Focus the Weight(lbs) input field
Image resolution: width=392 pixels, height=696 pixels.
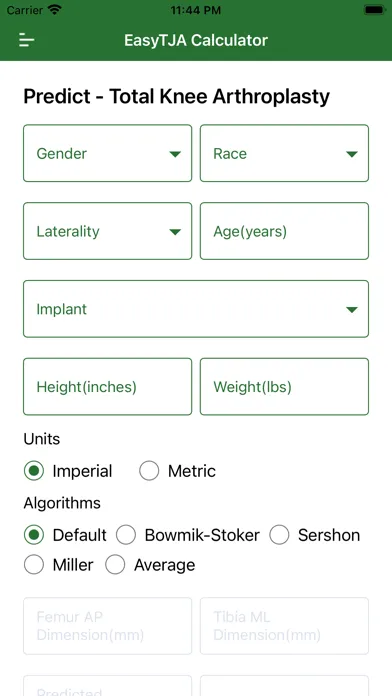click(x=284, y=387)
